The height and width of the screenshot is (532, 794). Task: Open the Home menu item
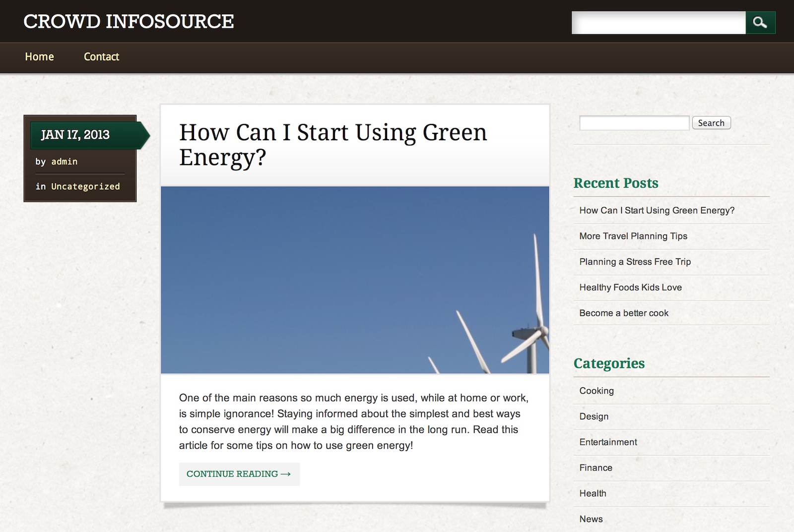(x=39, y=57)
